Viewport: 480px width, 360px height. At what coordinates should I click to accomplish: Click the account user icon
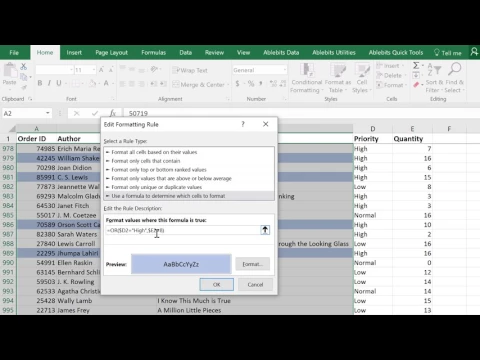point(474,52)
